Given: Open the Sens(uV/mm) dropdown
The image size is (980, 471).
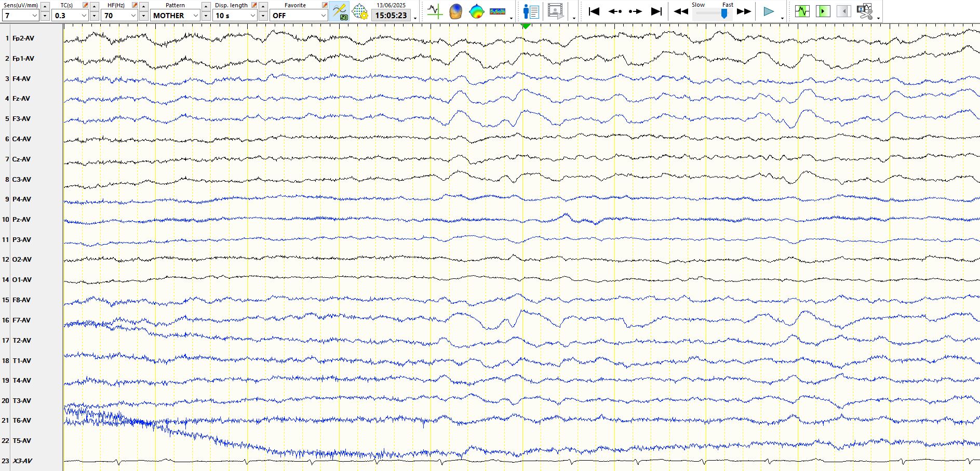Looking at the screenshot, I should coord(35,16).
